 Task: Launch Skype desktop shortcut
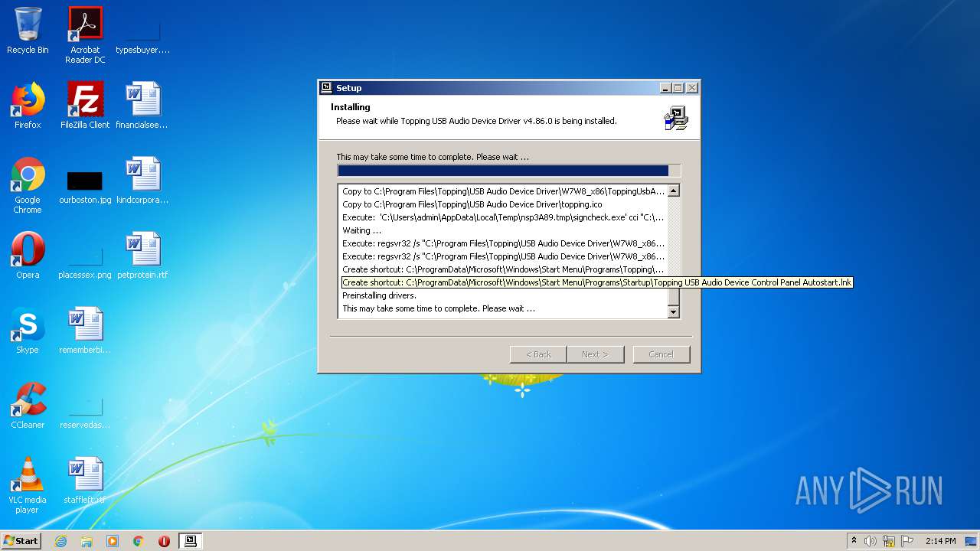(28, 331)
